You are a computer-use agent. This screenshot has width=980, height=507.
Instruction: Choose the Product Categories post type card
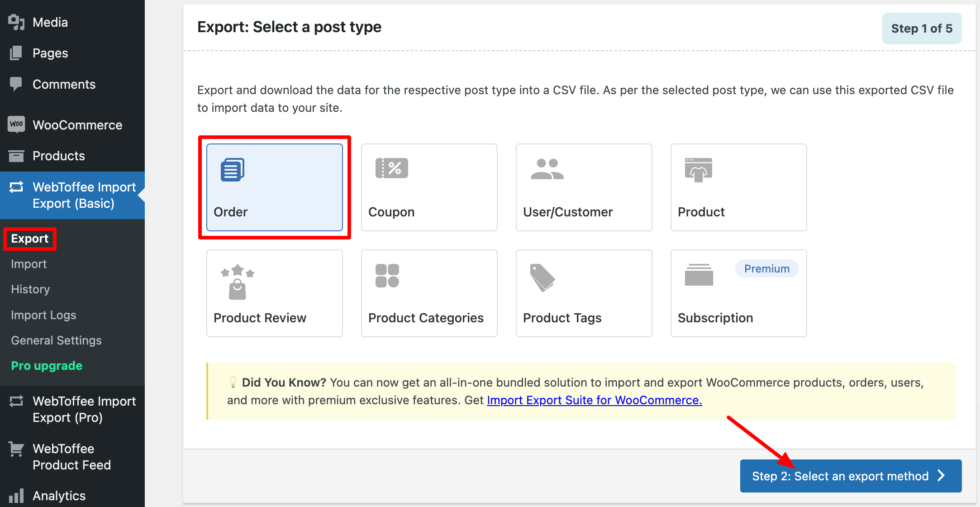point(429,293)
